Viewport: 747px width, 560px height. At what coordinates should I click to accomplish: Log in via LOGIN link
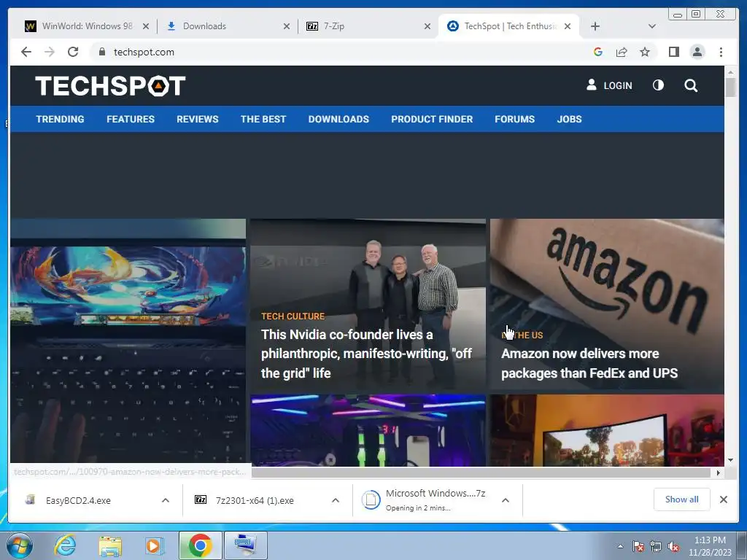pos(609,85)
